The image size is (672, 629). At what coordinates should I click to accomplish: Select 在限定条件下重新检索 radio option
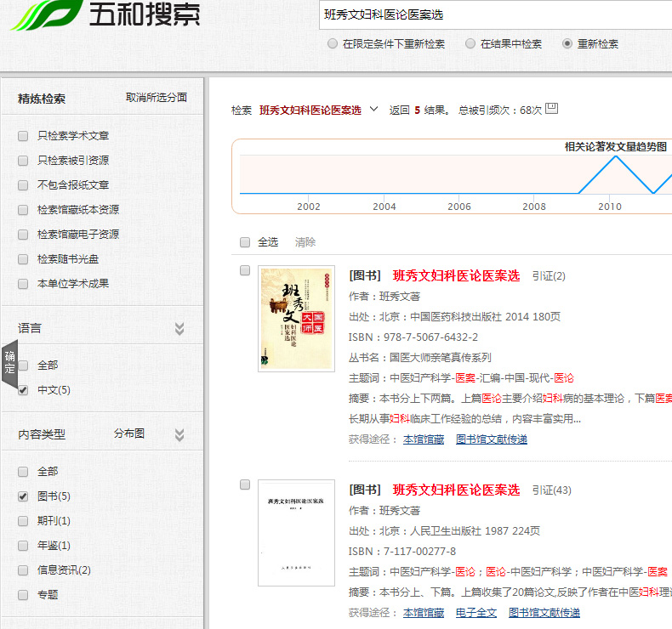pyautogui.click(x=333, y=44)
